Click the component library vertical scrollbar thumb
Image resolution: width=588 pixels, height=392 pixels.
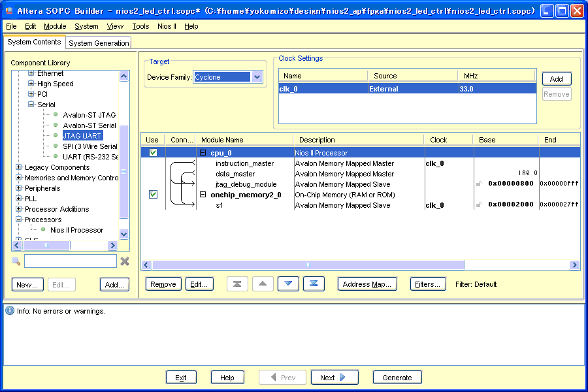tap(123, 171)
